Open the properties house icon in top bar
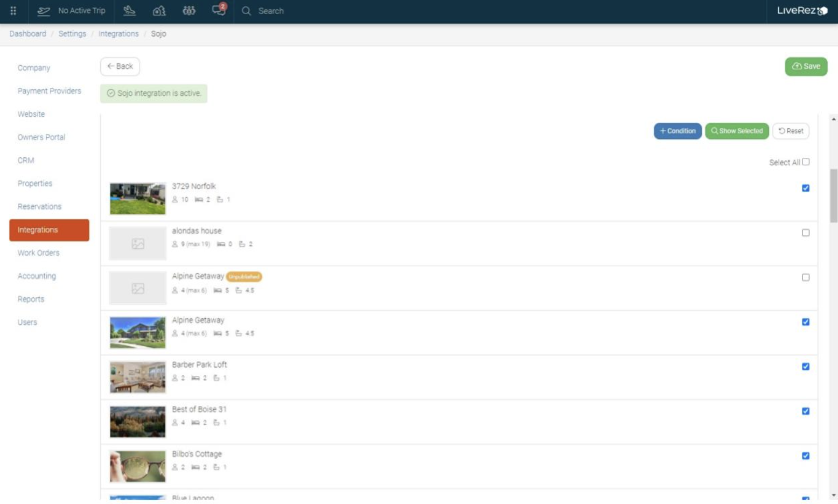Screen dimensions: 838x504 point(159,11)
